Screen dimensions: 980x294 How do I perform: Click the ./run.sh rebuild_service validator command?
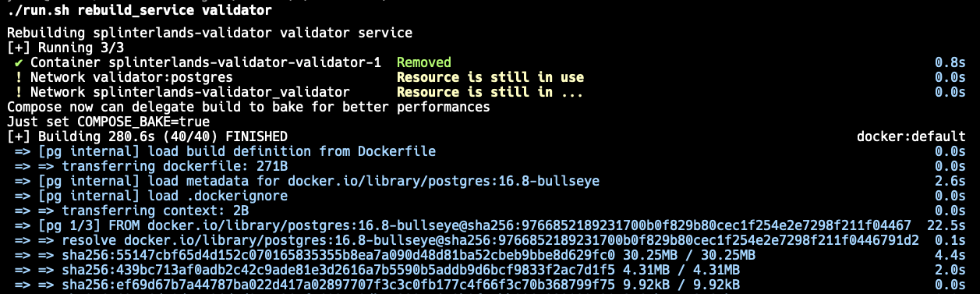pos(140,11)
